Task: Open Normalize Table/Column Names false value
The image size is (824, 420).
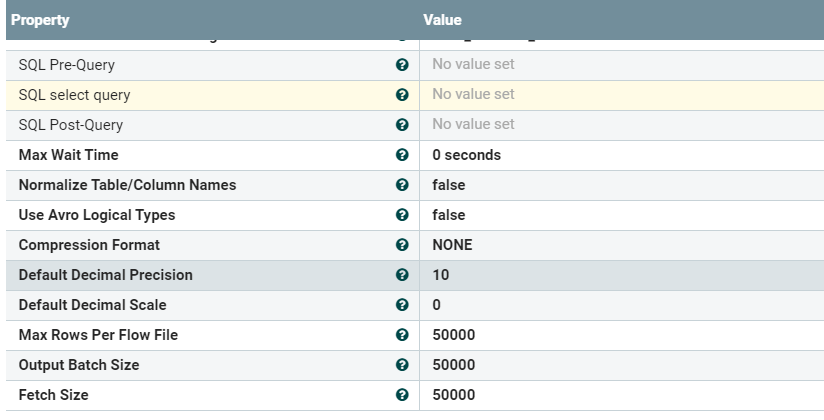Action: point(449,185)
